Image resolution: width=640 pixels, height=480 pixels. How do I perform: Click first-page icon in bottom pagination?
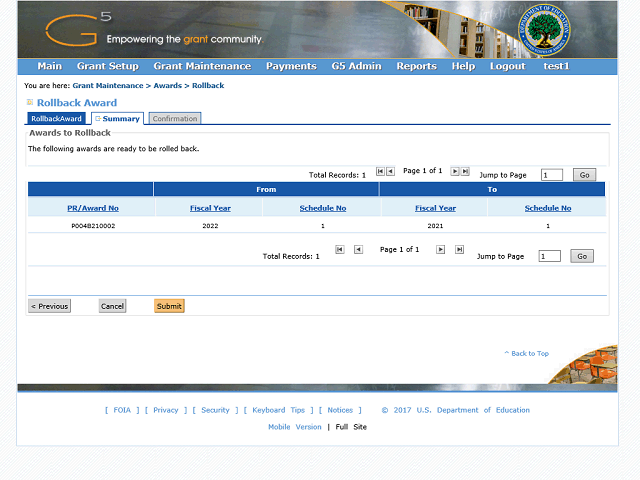pos(340,249)
